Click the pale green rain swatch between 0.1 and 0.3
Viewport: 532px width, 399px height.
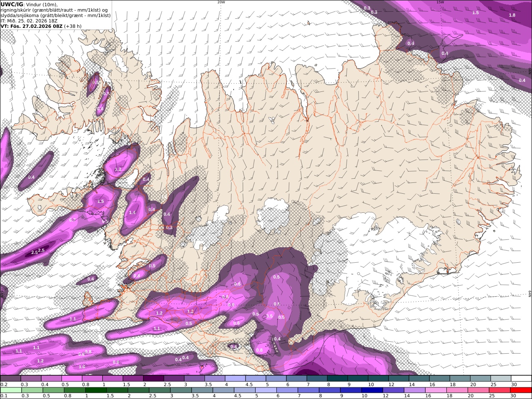click(11, 390)
